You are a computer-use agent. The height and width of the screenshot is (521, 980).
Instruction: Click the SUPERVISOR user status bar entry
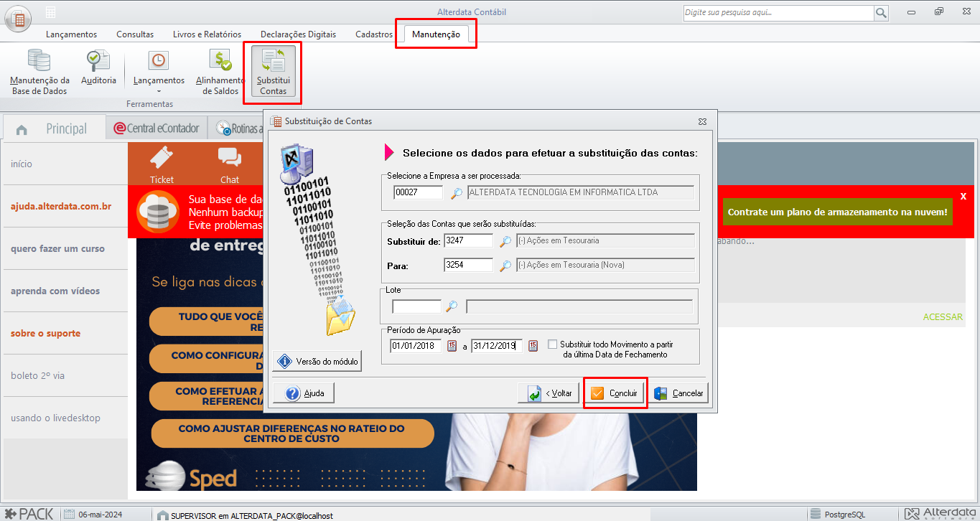pyautogui.click(x=245, y=515)
